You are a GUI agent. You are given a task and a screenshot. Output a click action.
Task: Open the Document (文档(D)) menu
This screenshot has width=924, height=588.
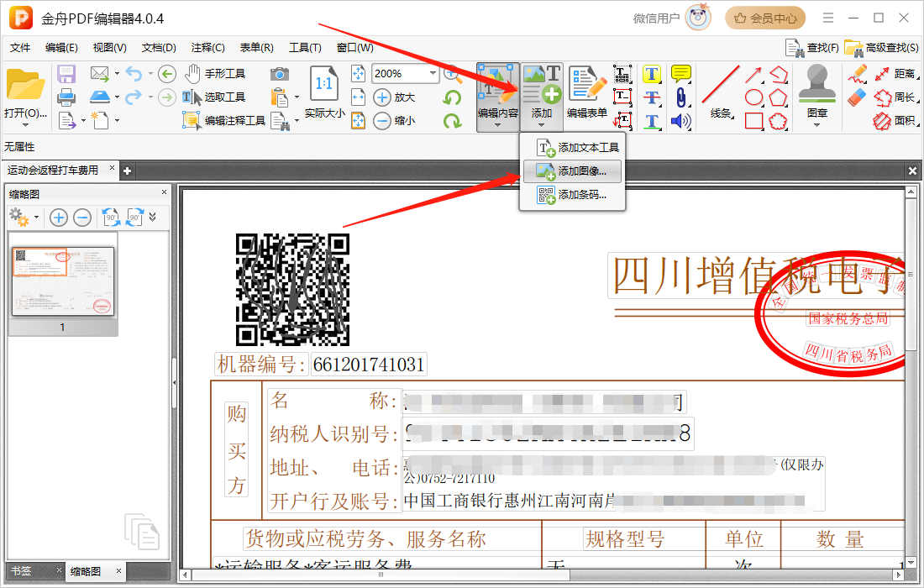click(159, 47)
